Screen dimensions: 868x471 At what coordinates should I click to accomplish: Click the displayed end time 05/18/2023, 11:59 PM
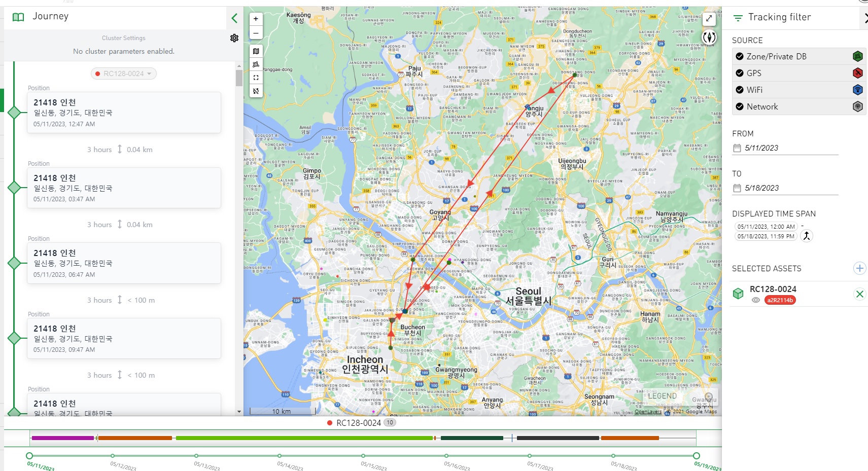(766, 236)
